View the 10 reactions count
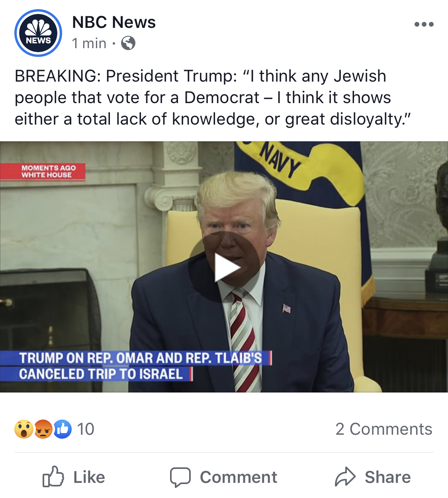Screen dimensions: 448x498 (86, 429)
